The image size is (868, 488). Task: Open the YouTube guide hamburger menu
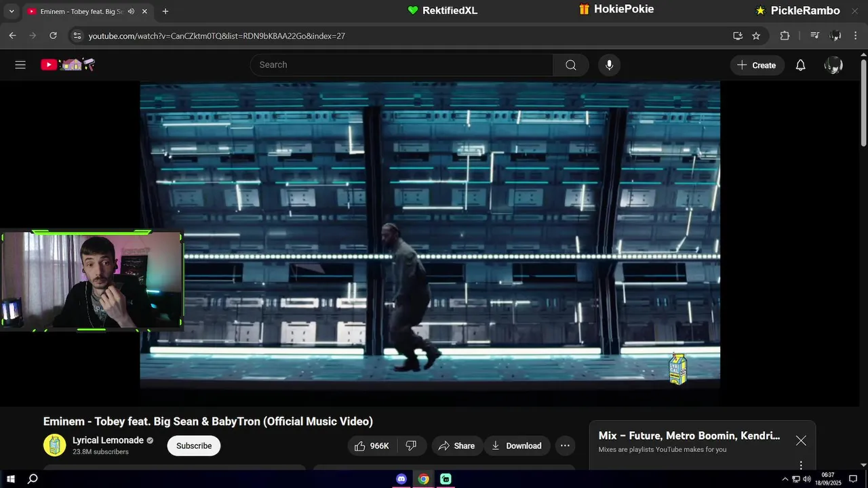click(20, 65)
